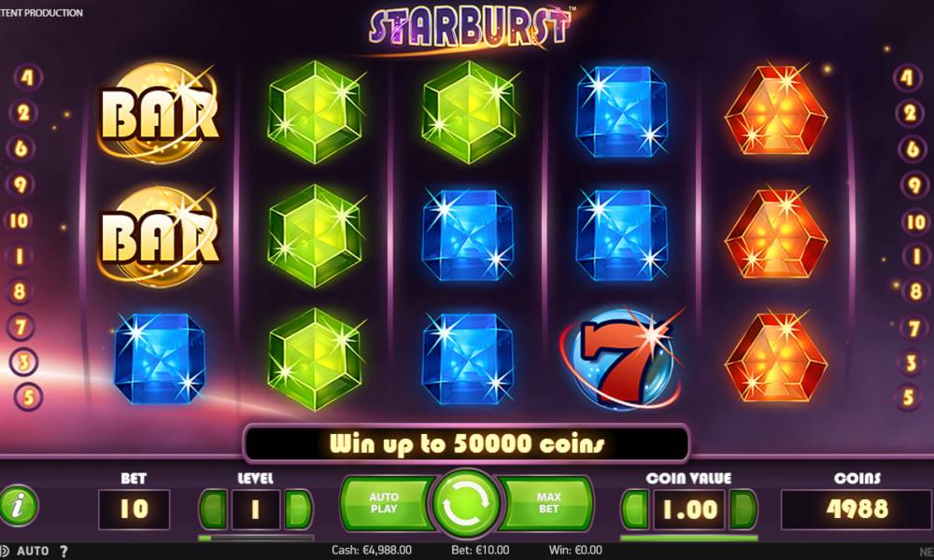Decrease the bet level with left arrow

213,509
